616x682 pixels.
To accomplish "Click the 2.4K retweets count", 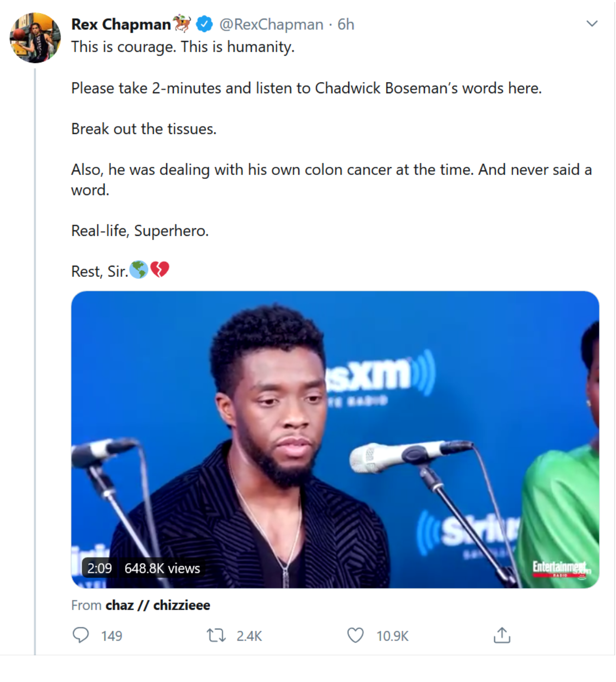I will click(x=249, y=636).
